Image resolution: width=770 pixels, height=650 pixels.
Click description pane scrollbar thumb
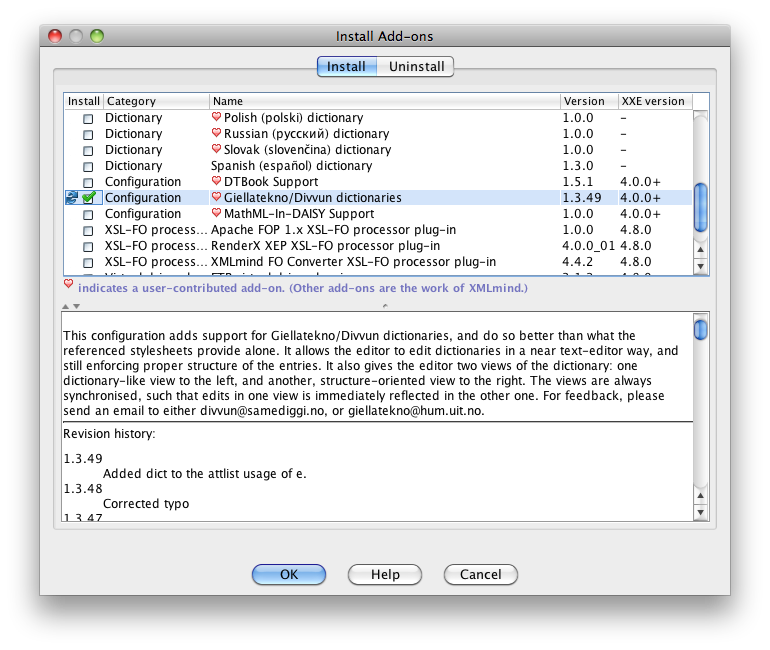click(x=701, y=329)
